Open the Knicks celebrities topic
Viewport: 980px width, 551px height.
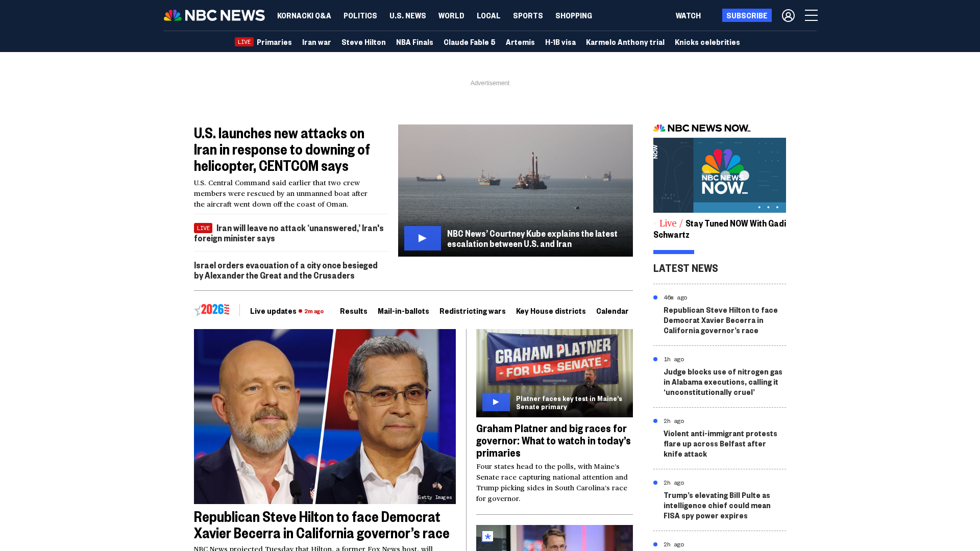point(707,42)
